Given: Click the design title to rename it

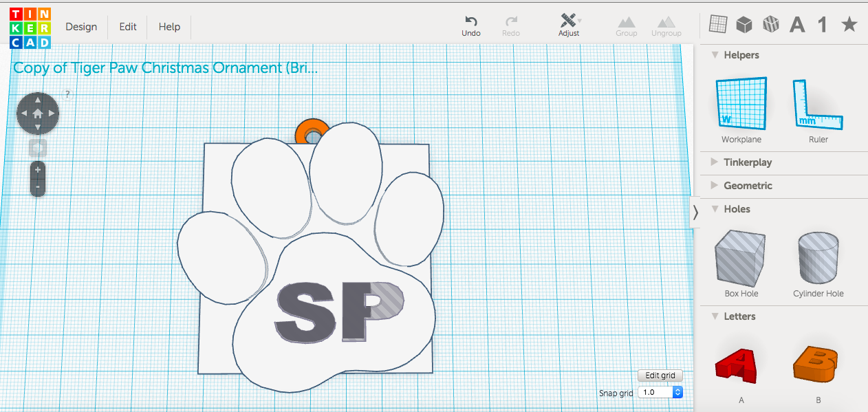Looking at the screenshot, I should 165,67.
